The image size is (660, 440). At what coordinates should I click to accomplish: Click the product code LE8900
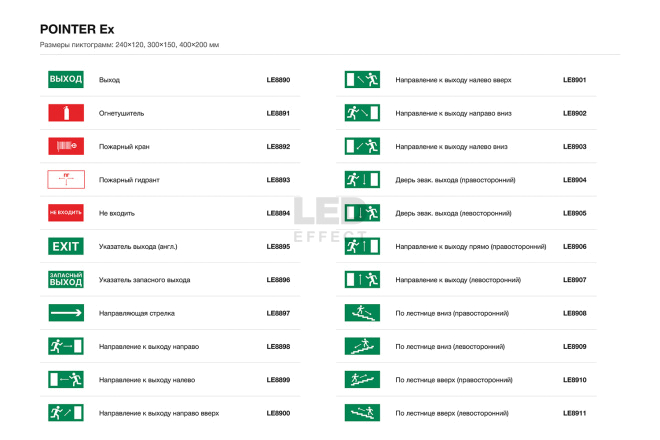pyautogui.click(x=278, y=413)
